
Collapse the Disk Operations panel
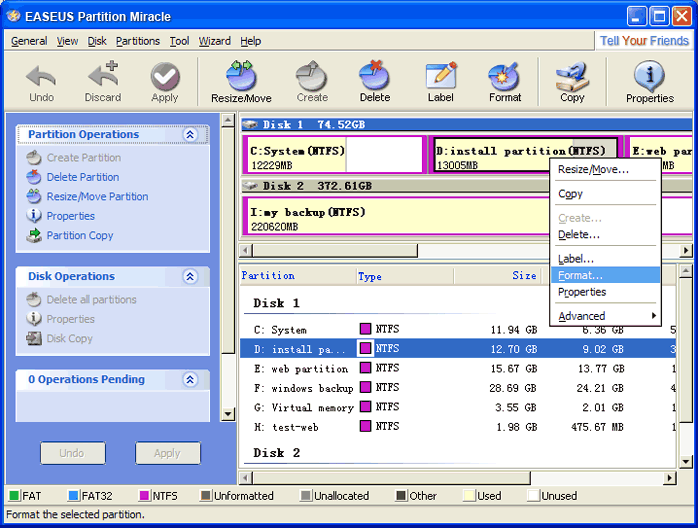tap(190, 277)
